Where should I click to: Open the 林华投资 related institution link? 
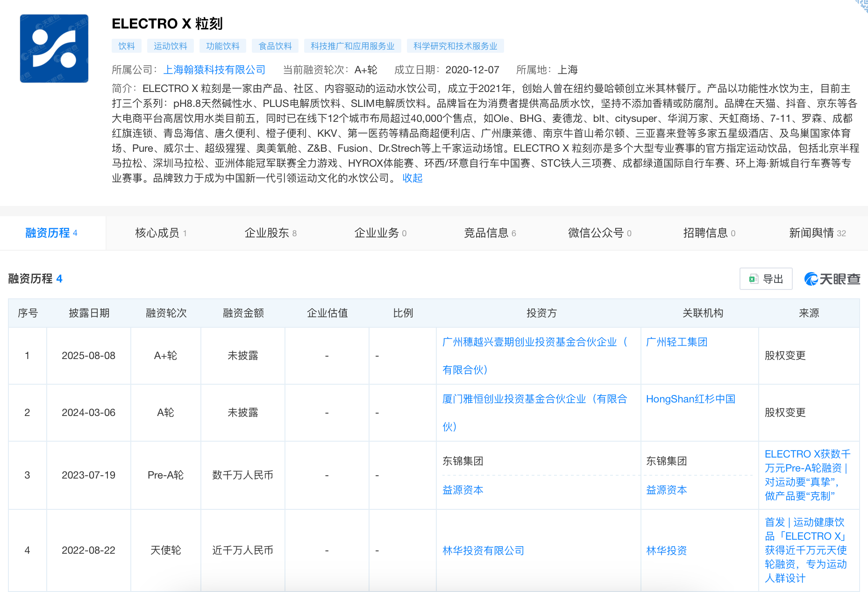point(667,551)
